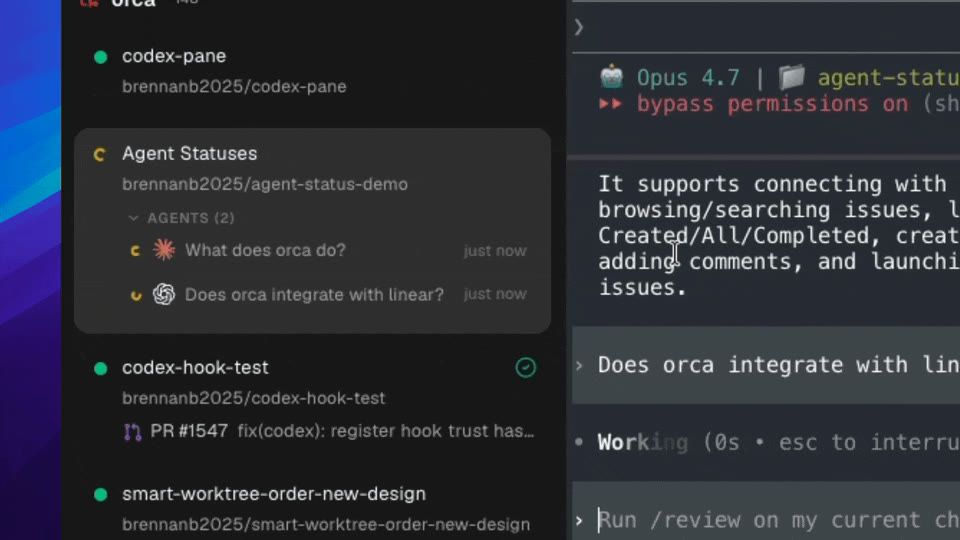Screen dimensions: 960x540
Task: Click the spinner beside What does orca do?
Action: pyautogui.click(x=135, y=250)
